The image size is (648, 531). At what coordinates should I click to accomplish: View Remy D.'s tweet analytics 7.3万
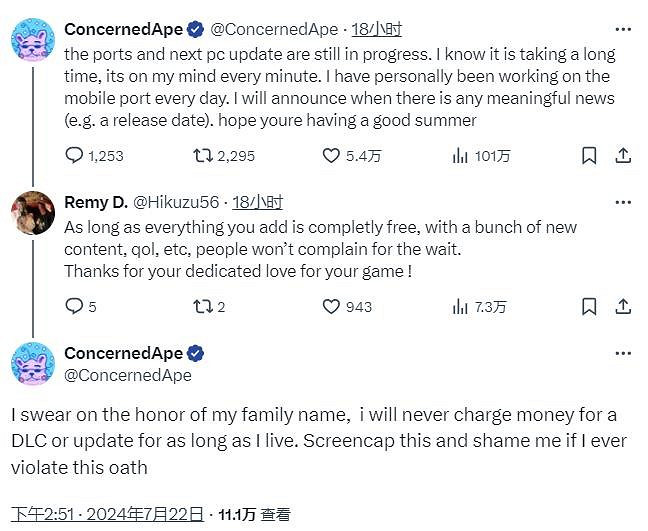tap(461, 307)
